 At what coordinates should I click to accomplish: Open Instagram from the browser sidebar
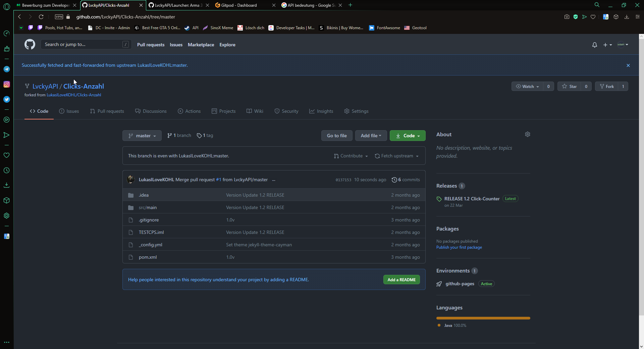click(6, 84)
